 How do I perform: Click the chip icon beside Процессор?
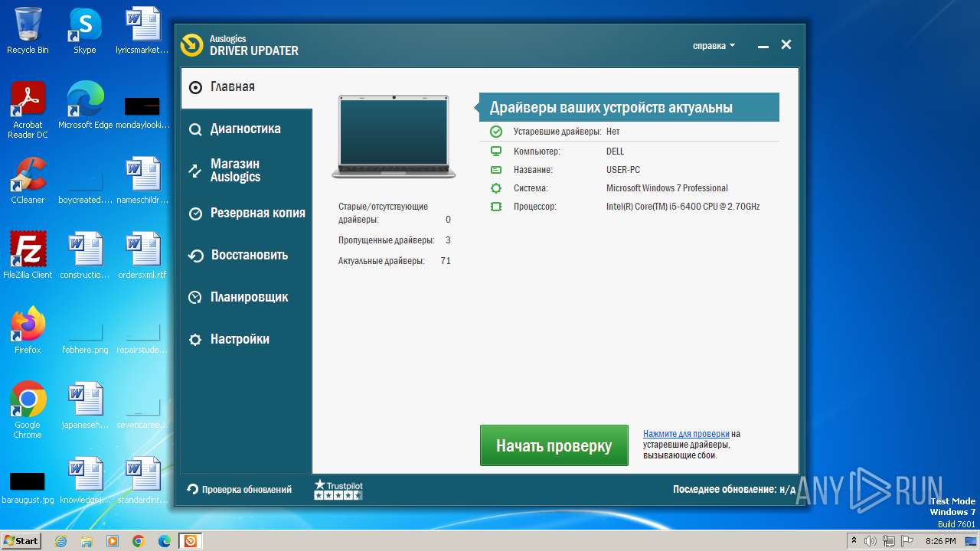click(x=496, y=207)
